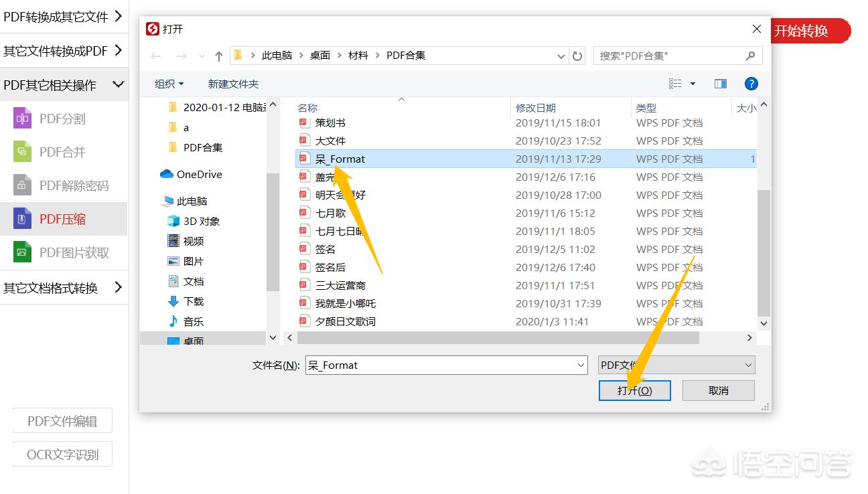Open the file type dropdown showing PDF文件
Image resolution: width=868 pixels, height=494 pixels.
click(x=676, y=365)
